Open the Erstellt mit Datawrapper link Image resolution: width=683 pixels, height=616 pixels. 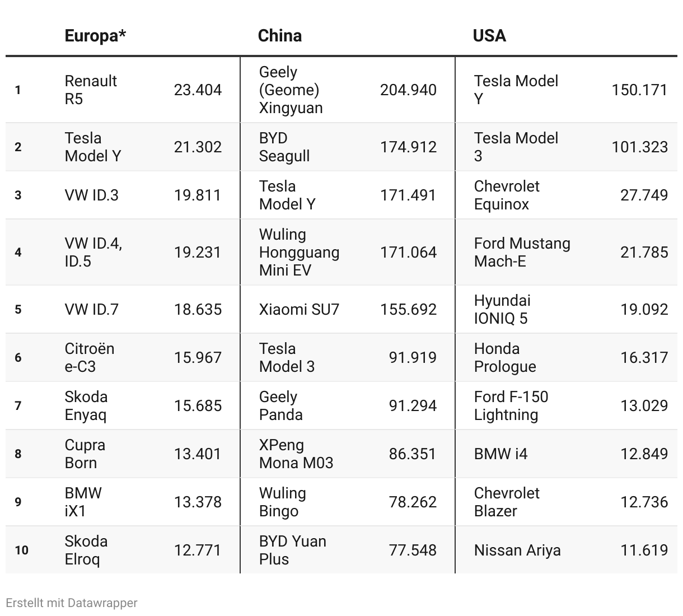[x=72, y=603]
